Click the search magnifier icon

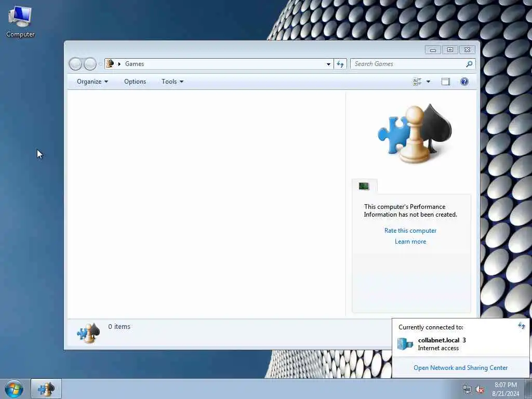(x=469, y=64)
